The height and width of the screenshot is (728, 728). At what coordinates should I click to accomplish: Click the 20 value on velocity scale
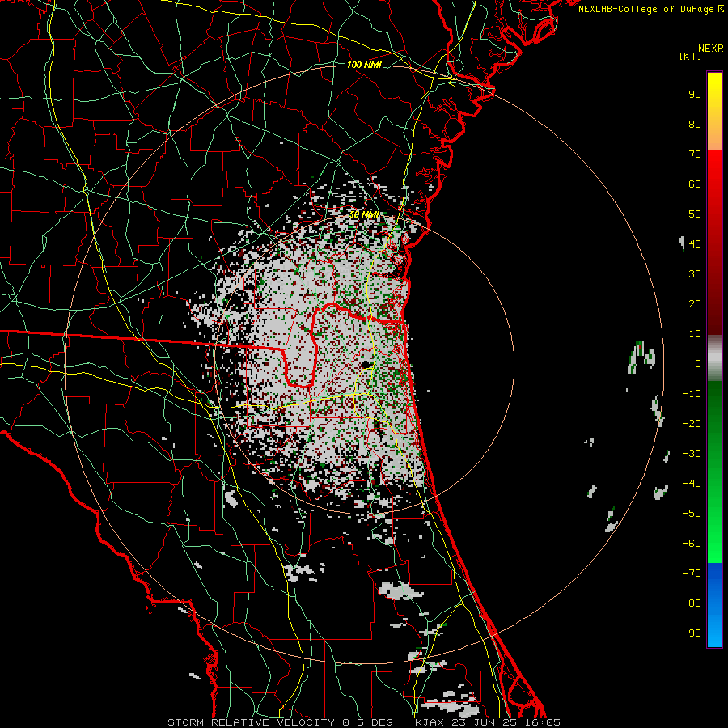coord(695,304)
